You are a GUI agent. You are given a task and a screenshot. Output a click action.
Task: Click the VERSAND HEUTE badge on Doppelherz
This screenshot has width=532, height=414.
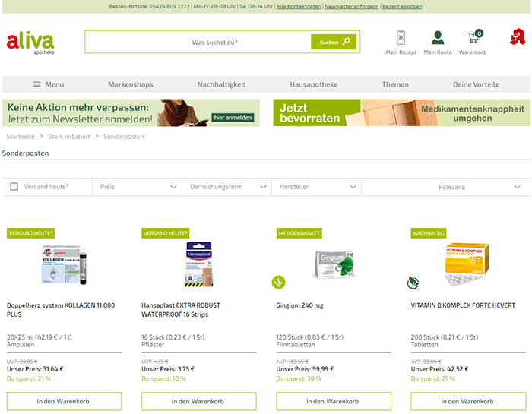click(30, 233)
